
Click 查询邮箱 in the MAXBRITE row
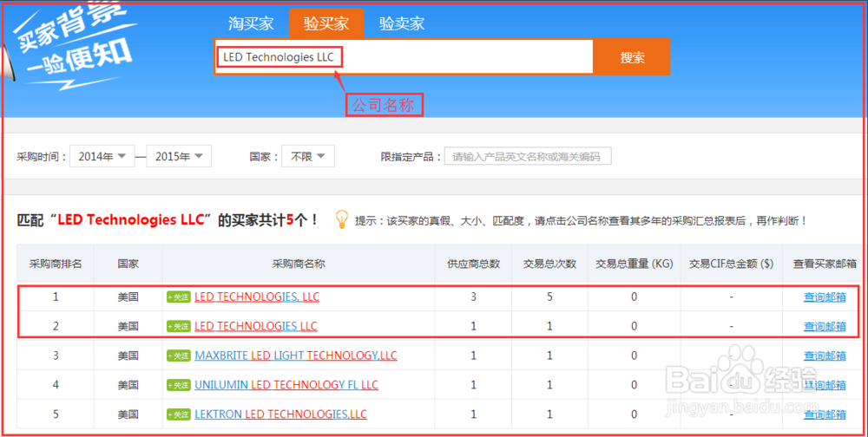pos(825,355)
